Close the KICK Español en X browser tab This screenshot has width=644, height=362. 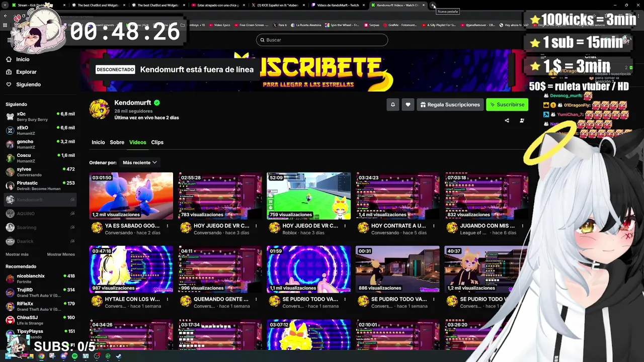tap(304, 5)
